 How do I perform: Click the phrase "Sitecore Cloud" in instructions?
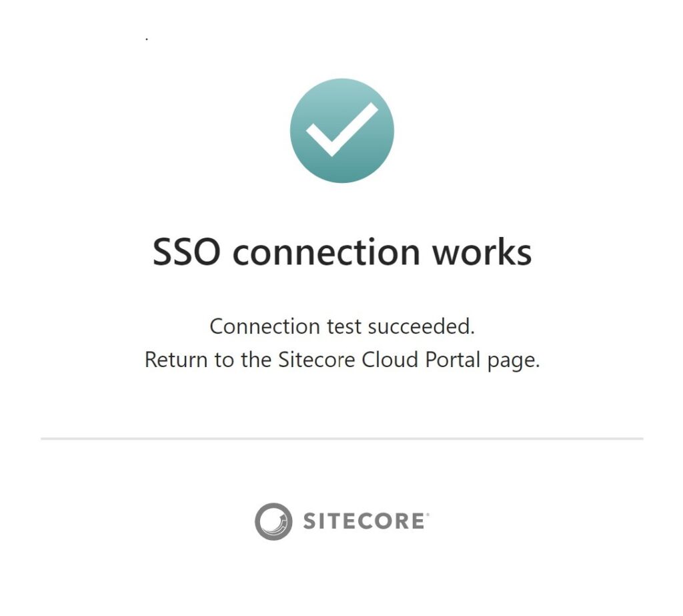pyautogui.click(x=348, y=360)
